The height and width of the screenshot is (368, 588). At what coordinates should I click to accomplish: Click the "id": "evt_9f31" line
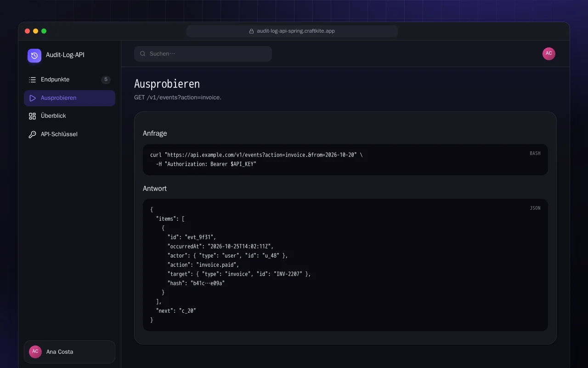[192, 237]
